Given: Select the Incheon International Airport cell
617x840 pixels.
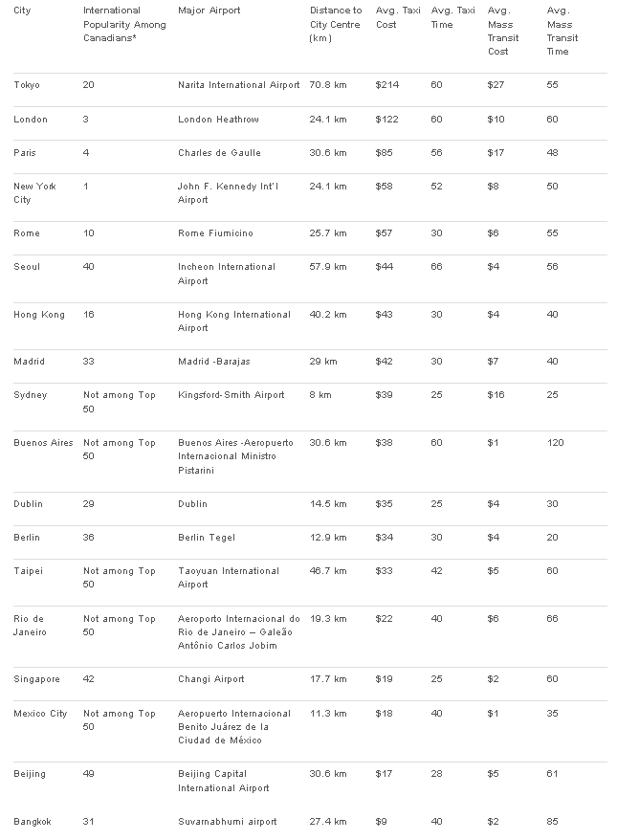Looking at the screenshot, I should tap(227, 274).
